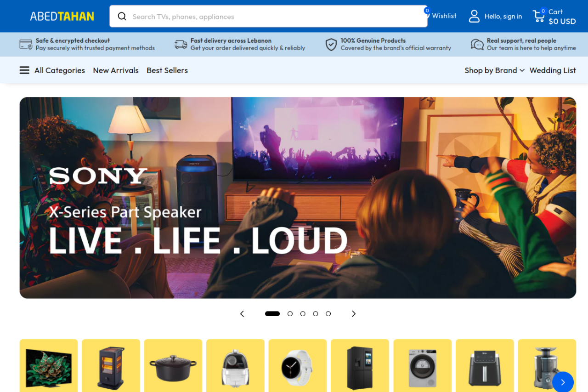The image size is (588, 392).
Task: Open the All Categories hamburger menu icon
Action: 24,70
